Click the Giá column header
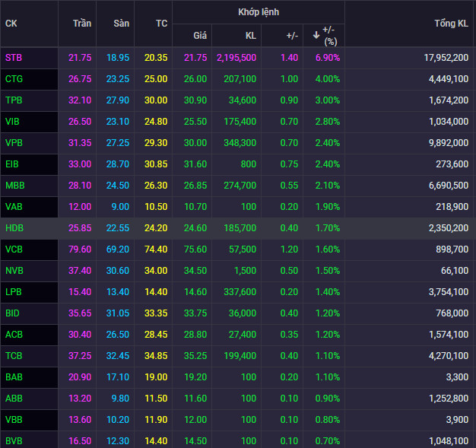476x448 pixels. (x=200, y=36)
